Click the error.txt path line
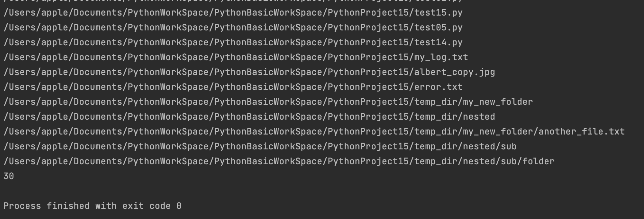The image size is (644, 219). tap(233, 87)
